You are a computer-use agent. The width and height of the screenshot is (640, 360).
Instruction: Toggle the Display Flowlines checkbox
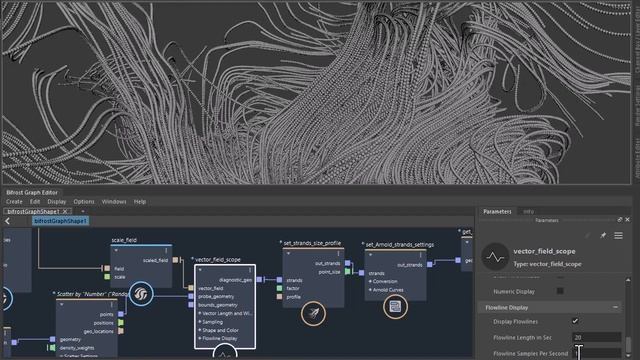pyautogui.click(x=575, y=321)
